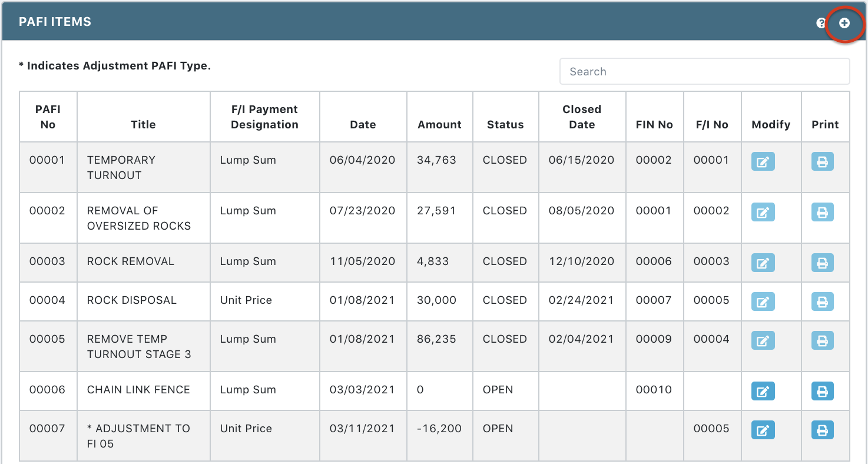Click the amount -16,200
This screenshot has height=464, width=868.
439,428
